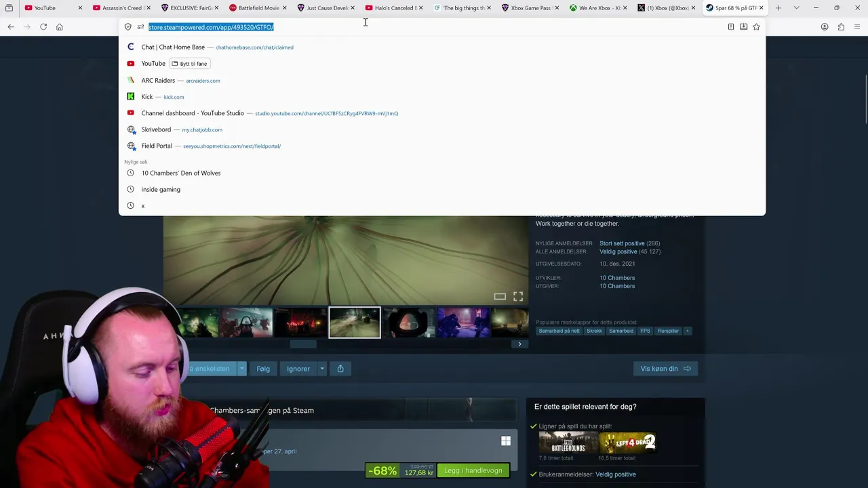
Task: Toggle theater mode icon on Steam video
Action: pyautogui.click(x=500, y=296)
